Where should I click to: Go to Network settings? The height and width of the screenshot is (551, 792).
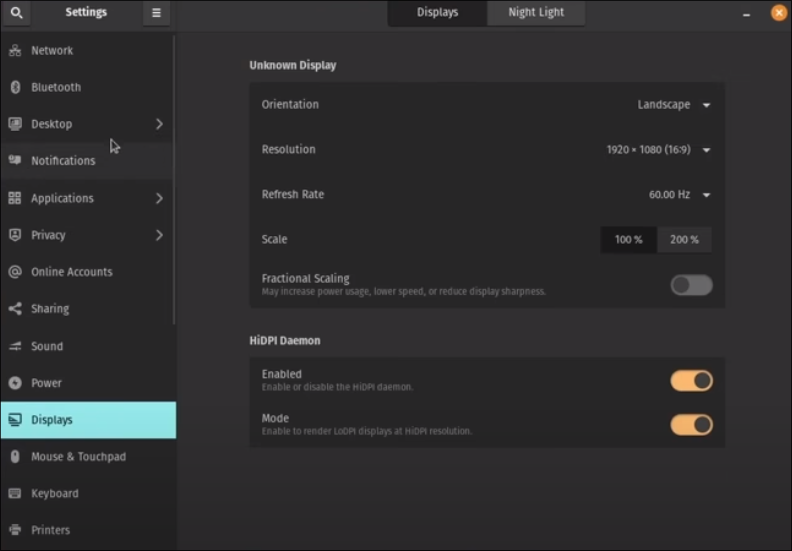tap(88, 50)
